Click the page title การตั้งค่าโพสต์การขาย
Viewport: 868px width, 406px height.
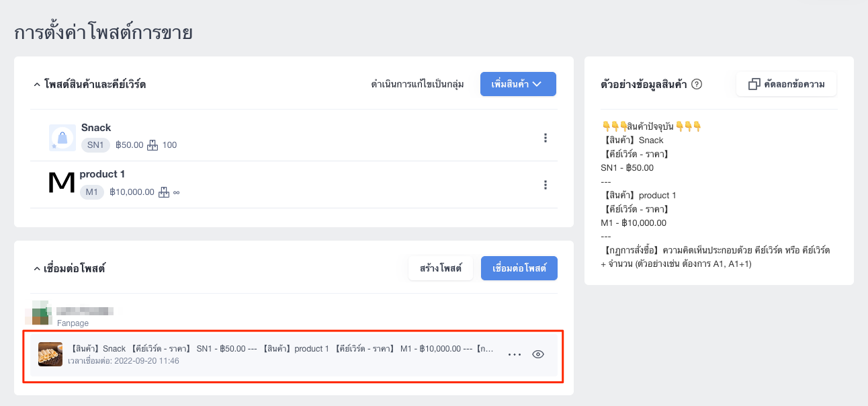point(103,32)
